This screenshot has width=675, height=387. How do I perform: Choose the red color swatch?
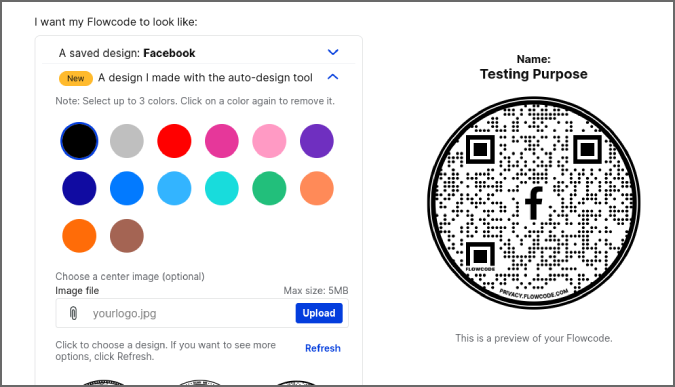[x=174, y=141]
